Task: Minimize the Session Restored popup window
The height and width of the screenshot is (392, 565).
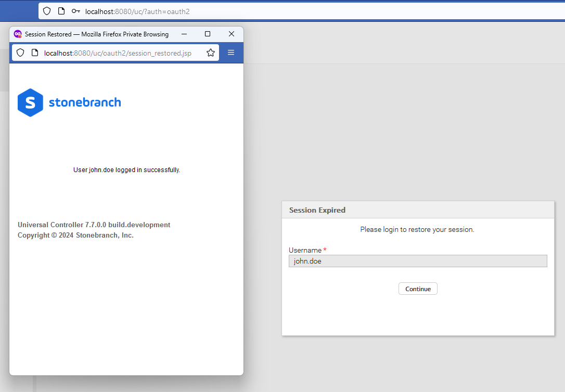Action: coord(184,34)
